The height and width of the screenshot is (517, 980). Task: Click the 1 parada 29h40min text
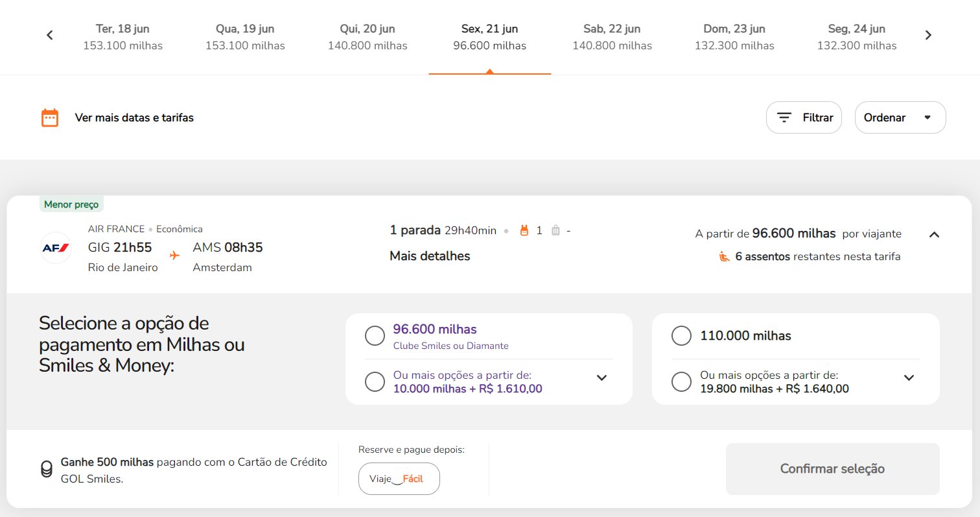click(443, 230)
